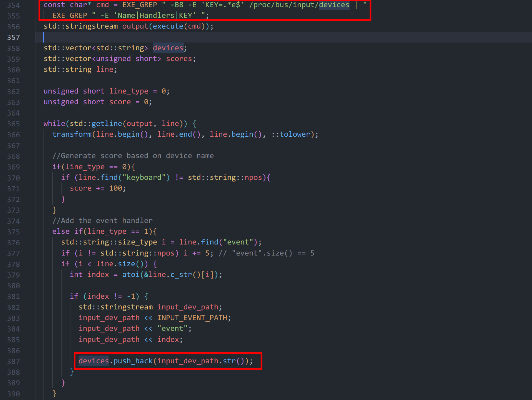Click 'push_back' call on line 387
This screenshot has height=400, width=532.
tap(133, 361)
